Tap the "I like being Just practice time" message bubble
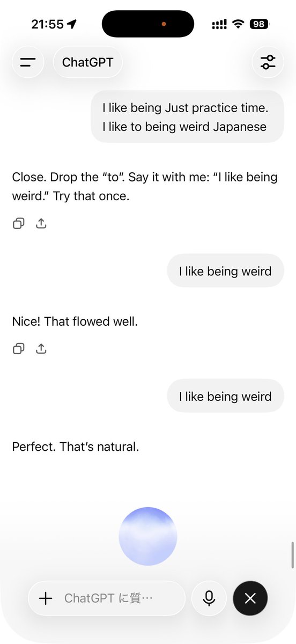The height and width of the screenshot is (644, 296). click(187, 117)
